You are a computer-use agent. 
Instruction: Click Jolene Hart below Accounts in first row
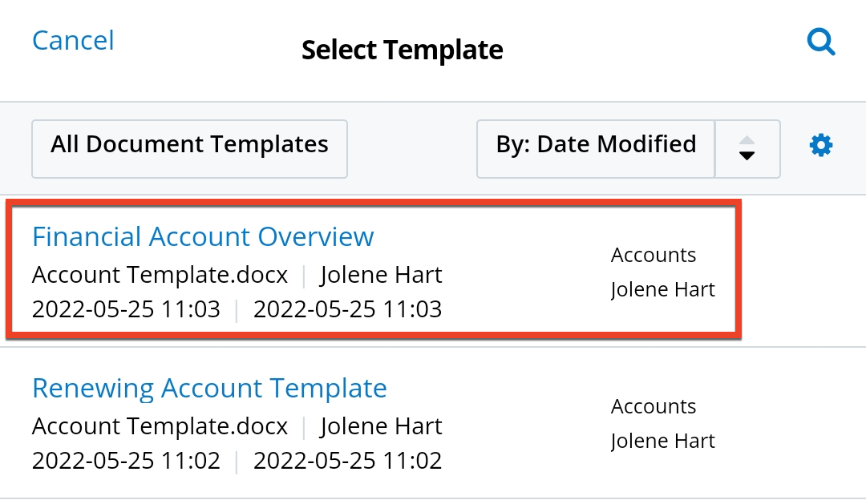click(662, 289)
